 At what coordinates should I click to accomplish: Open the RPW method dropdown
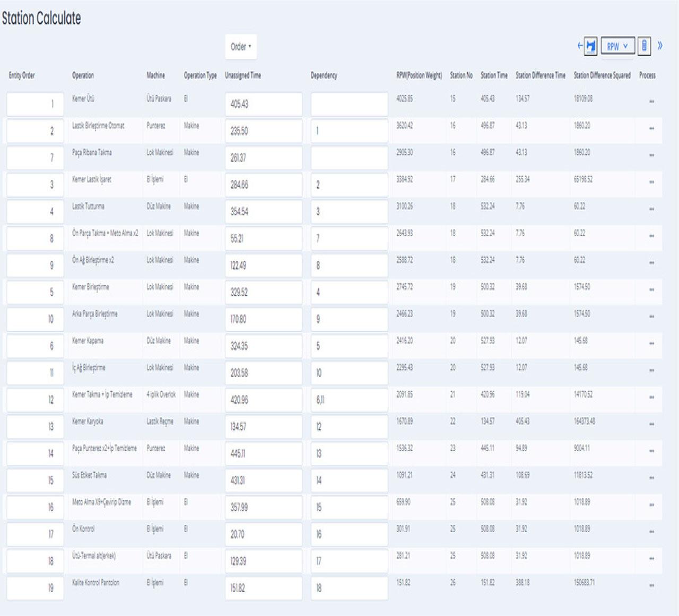[617, 46]
